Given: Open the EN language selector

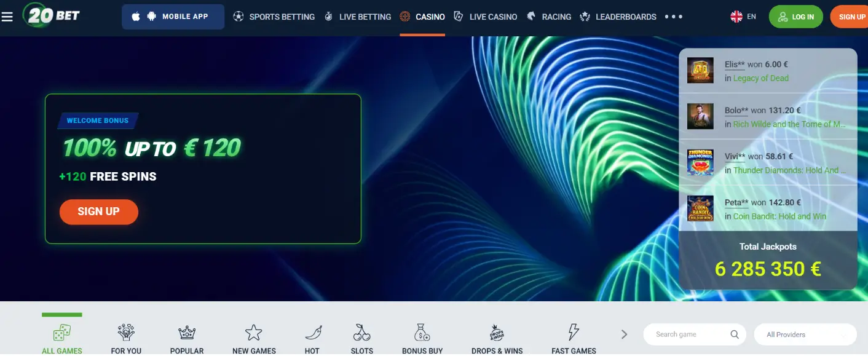Looking at the screenshot, I should [743, 17].
